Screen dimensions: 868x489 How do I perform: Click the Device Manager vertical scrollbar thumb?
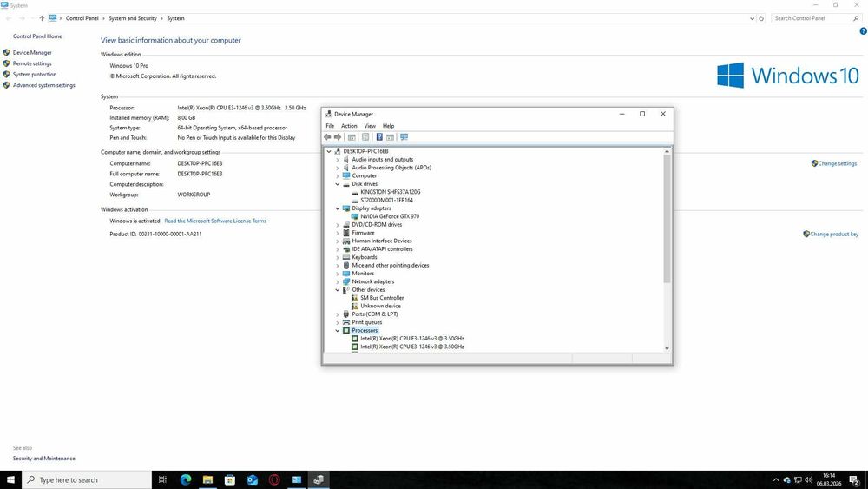[667, 219]
